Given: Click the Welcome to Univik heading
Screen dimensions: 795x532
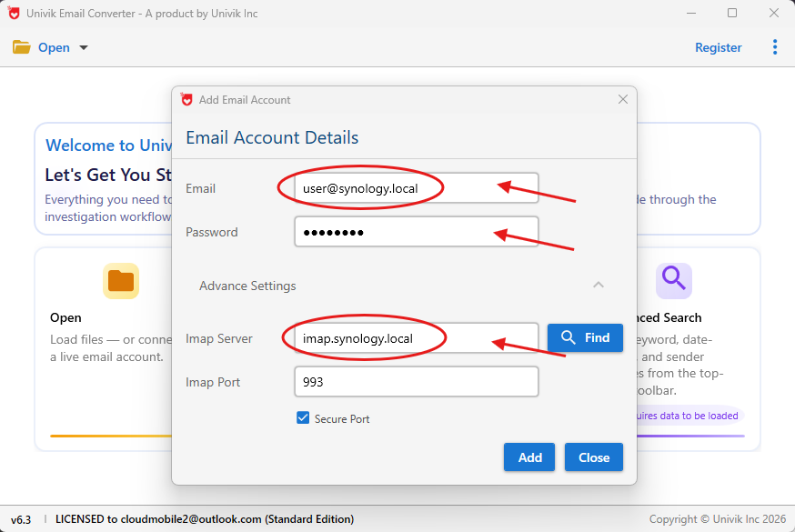Looking at the screenshot, I should (108, 146).
